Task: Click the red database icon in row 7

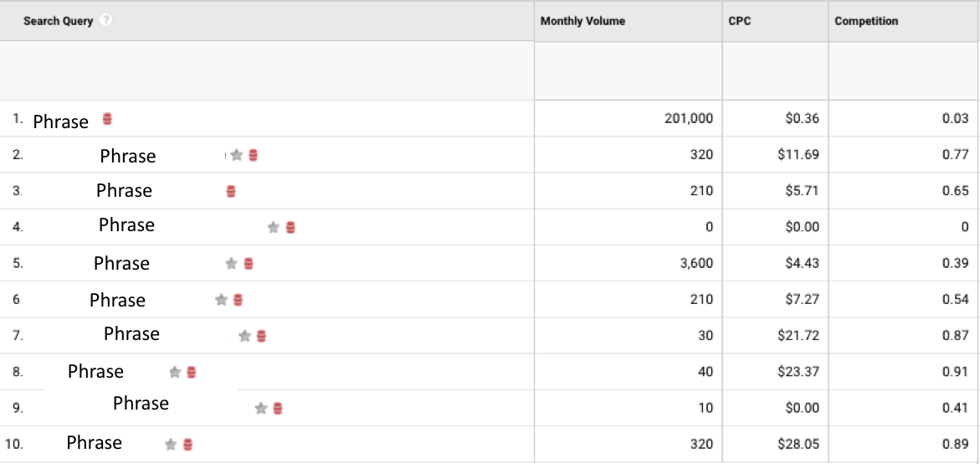Action: coord(261,336)
